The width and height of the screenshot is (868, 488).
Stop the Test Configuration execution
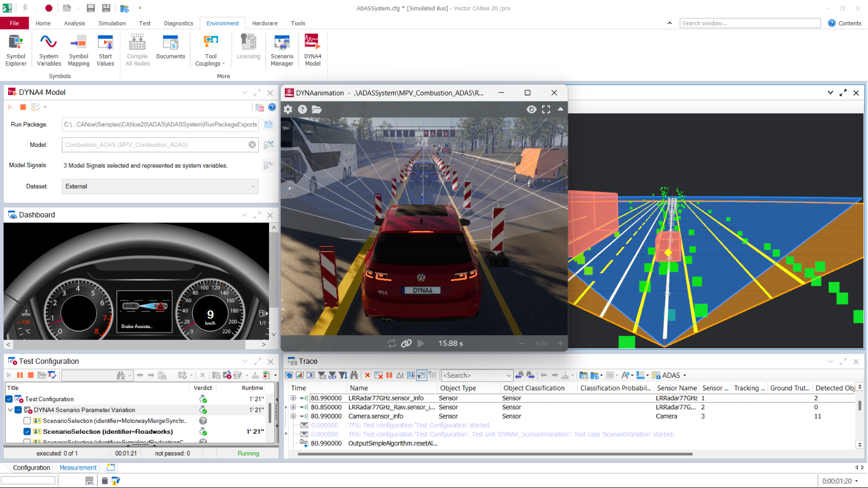(x=31, y=375)
